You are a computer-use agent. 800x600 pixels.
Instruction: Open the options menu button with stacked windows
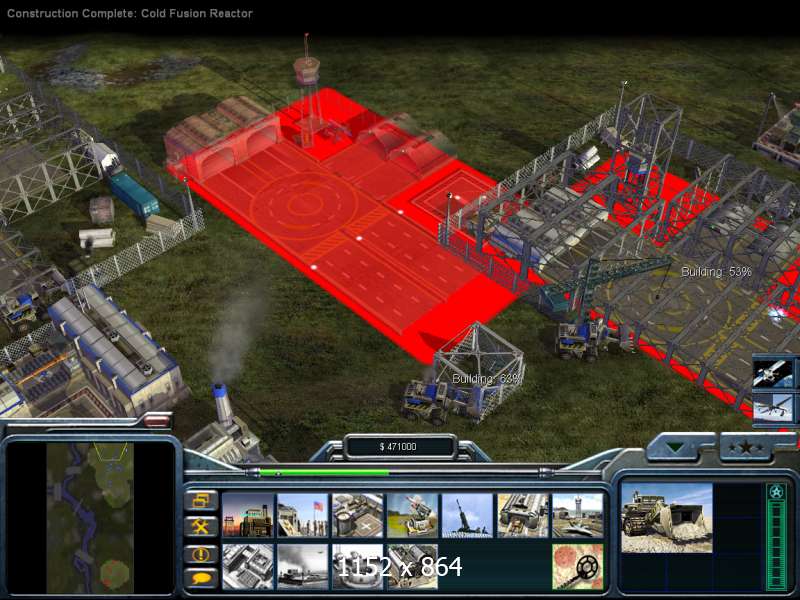(x=201, y=501)
